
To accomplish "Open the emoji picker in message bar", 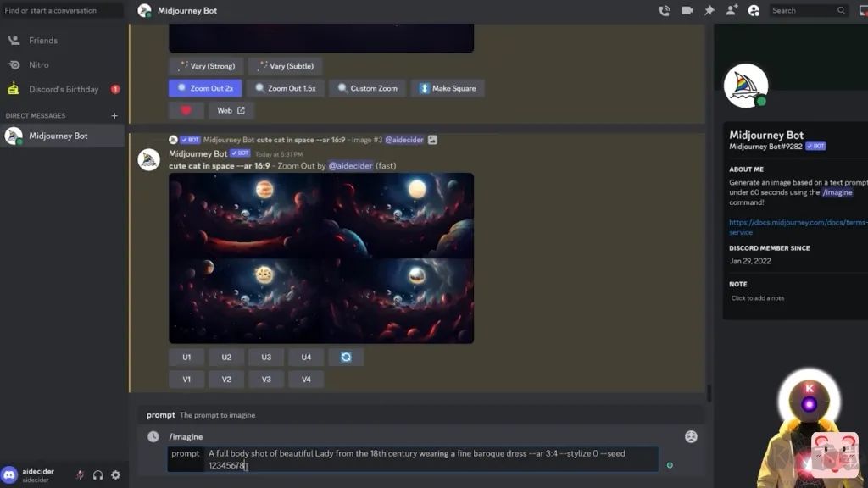I will pyautogui.click(x=691, y=437).
